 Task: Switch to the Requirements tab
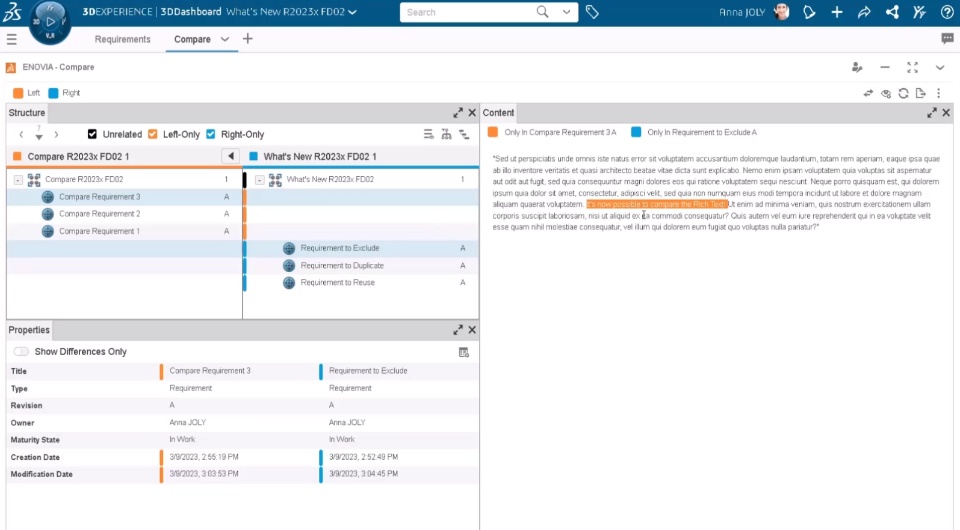(x=122, y=39)
